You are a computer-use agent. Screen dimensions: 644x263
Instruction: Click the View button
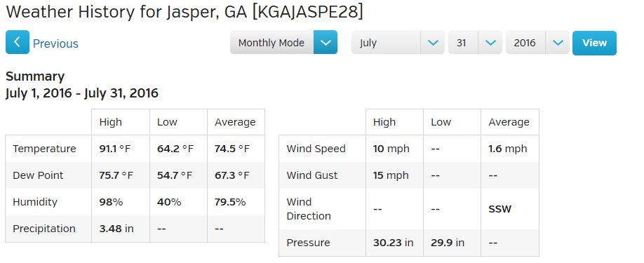tap(594, 43)
